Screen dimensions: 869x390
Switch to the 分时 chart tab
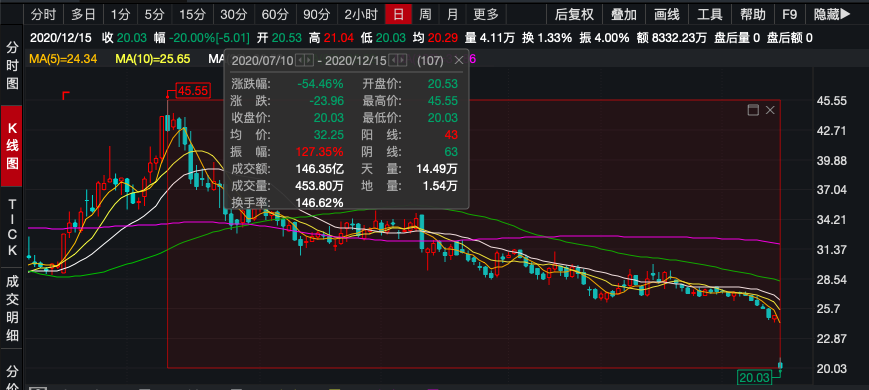pos(43,14)
